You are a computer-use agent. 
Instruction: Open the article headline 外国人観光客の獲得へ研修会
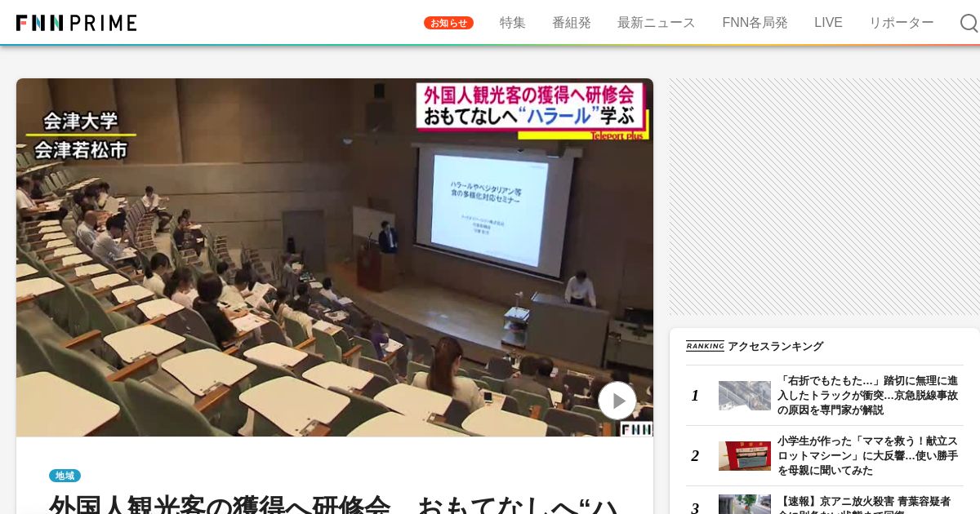(x=335, y=504)
